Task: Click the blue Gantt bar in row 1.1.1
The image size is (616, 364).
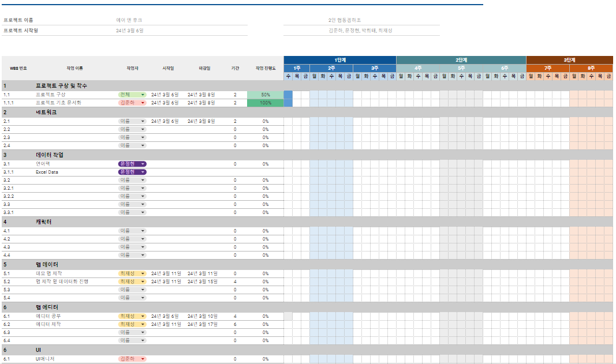Action: pyautogui.click(x=288, y=103)
